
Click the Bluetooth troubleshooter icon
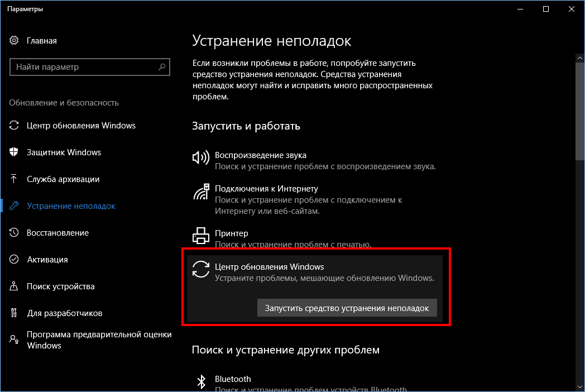(201, 381)
